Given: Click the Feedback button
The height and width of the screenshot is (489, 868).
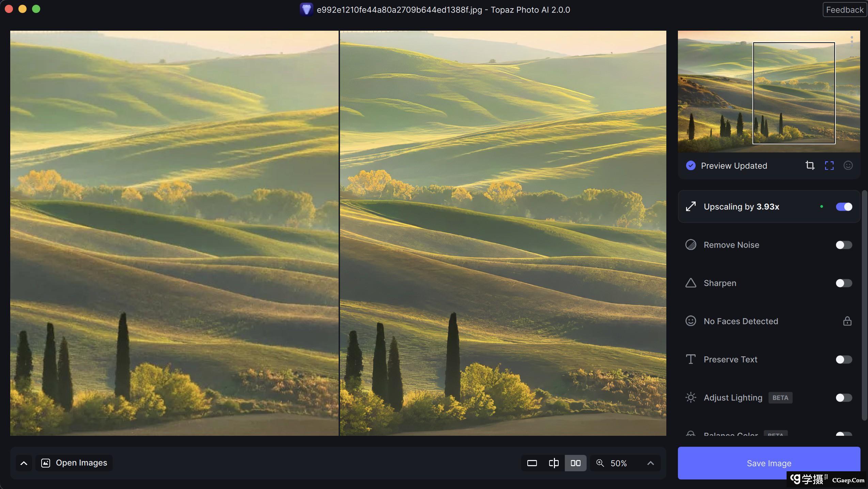Looking at the screenshot, I should click(x=844, y=10).
